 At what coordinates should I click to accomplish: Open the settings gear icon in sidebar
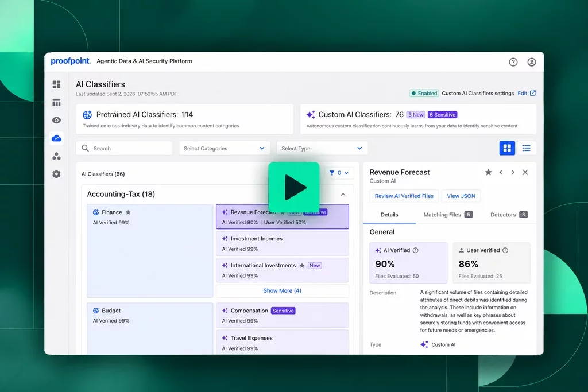57,174
